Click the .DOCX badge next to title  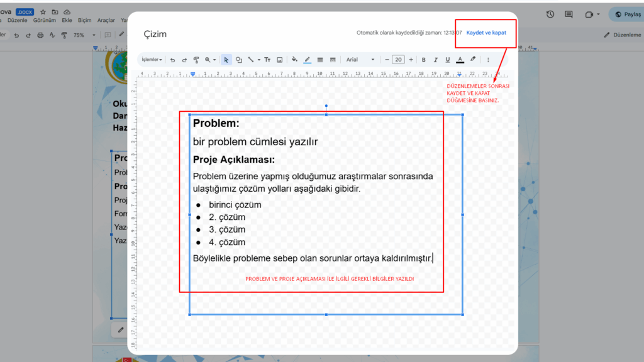(25, 12)
